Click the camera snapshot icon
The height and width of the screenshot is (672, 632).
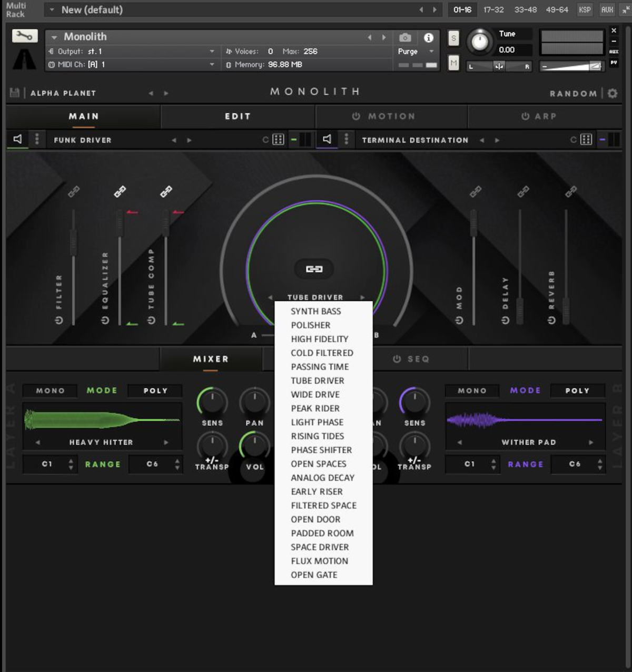pos(405,37)
